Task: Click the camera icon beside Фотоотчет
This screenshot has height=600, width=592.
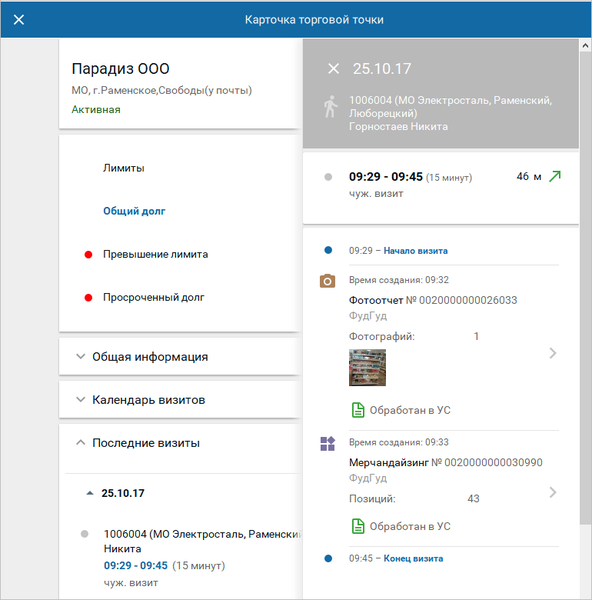Action: point(327,281)
